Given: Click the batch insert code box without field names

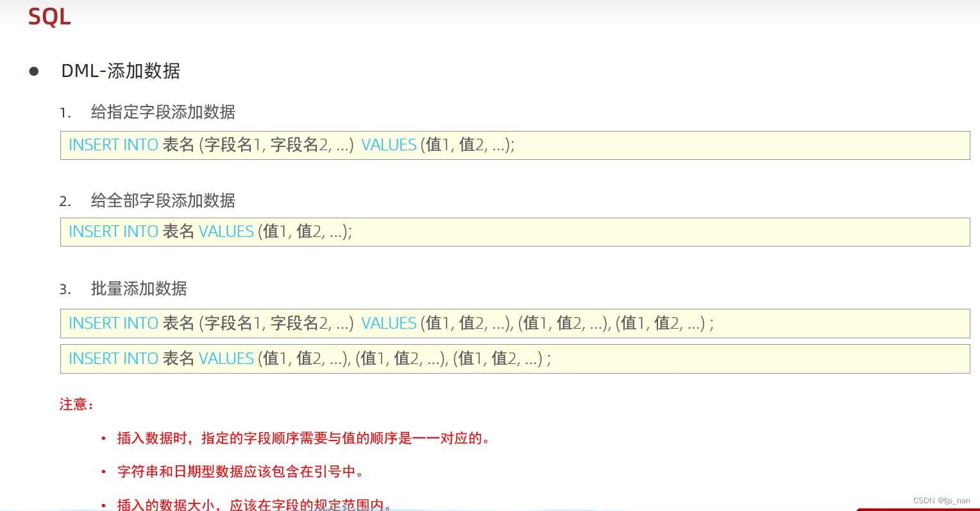Looking at the screenshot, I should click(x=515, y=359).
